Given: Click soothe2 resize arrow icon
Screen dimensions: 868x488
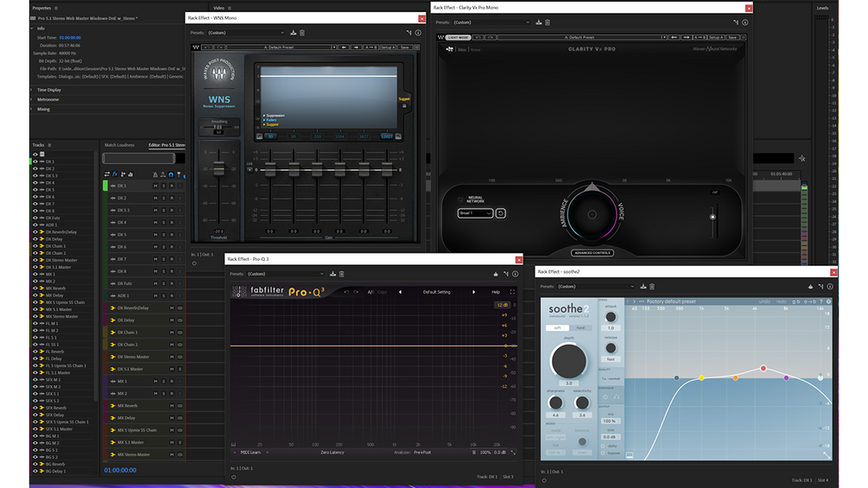Looking at the screenshot, I should (826, 455).
